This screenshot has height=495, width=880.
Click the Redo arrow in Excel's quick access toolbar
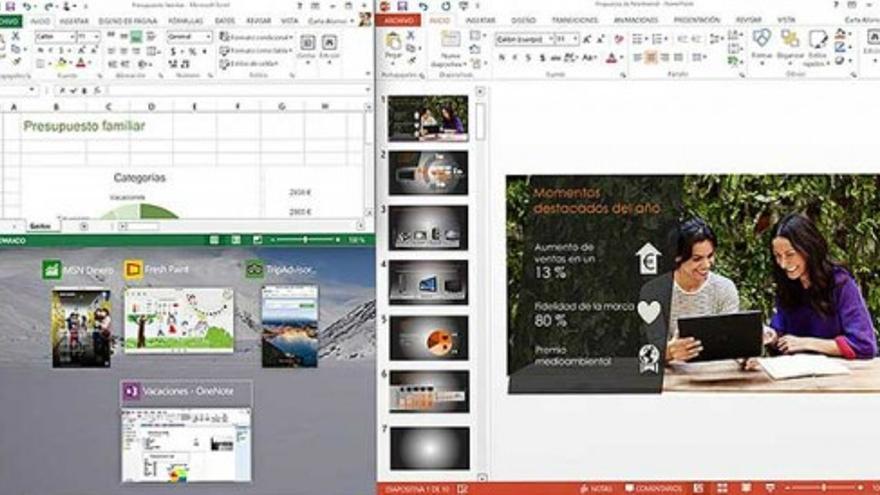[x=49, y=6]
